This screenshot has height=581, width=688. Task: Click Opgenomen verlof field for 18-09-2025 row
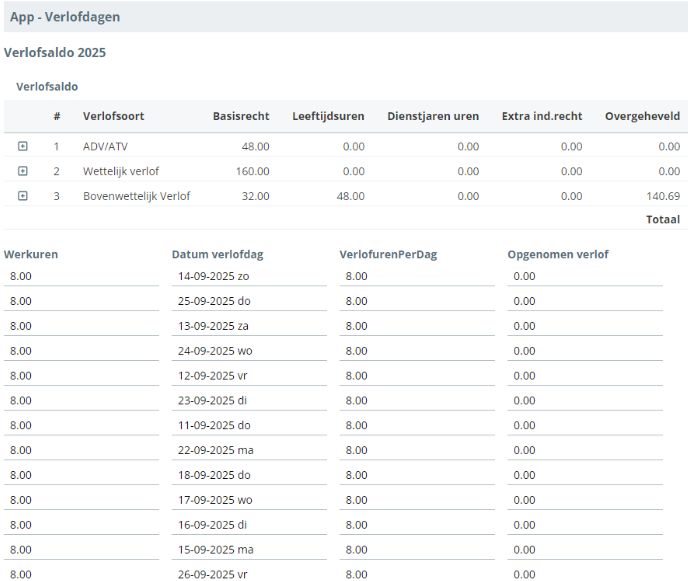click(585, 475)
